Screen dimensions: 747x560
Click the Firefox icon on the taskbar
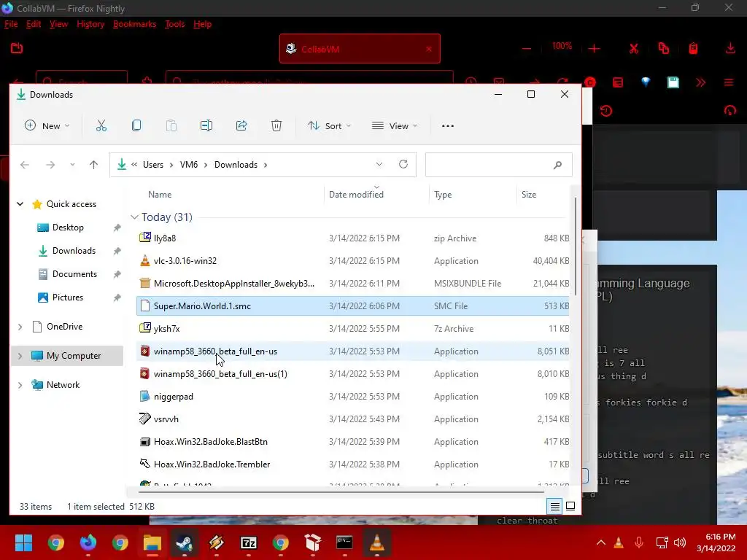[x=88, y=542]
